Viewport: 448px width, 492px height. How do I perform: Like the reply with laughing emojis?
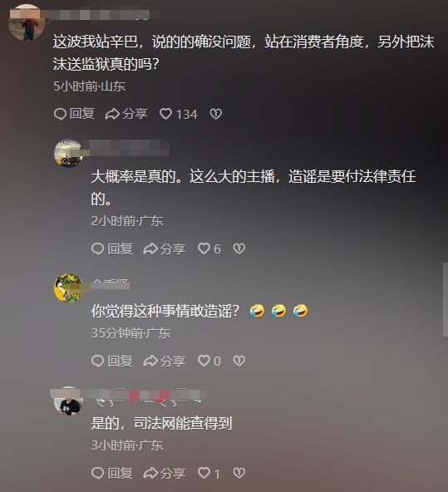coord(209,361)
